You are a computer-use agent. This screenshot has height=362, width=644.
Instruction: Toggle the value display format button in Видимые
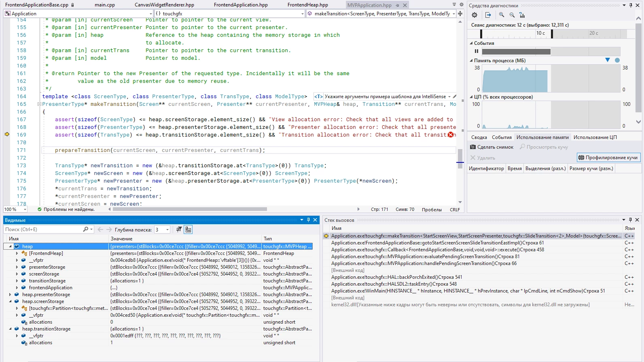(188, 229)
